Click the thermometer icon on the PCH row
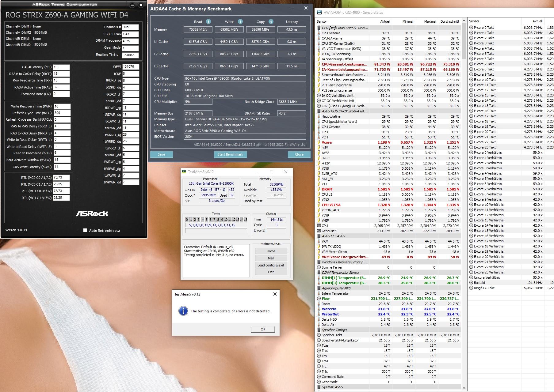 pyautogui.click(x=319, y=137)
